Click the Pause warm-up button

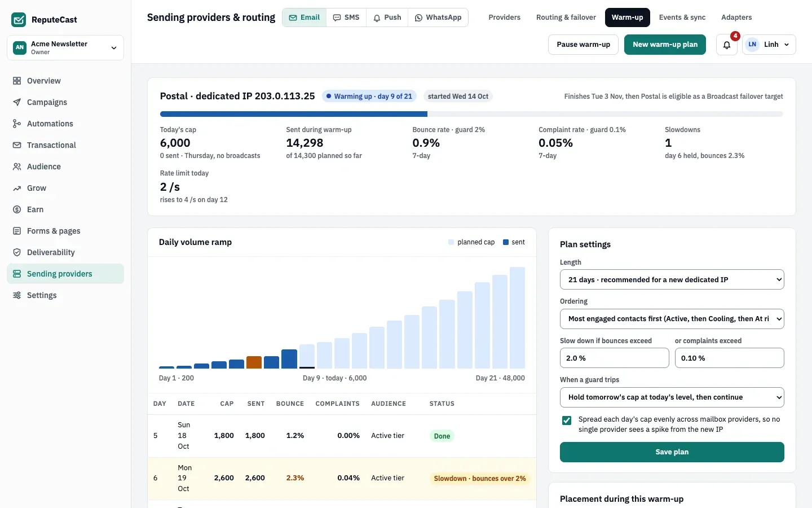[x=584, y=45]
